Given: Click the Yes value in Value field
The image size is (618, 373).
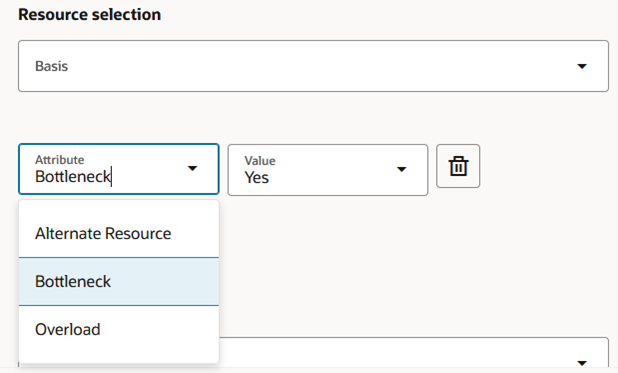Looking at the screenshot, I should point(257,177).
